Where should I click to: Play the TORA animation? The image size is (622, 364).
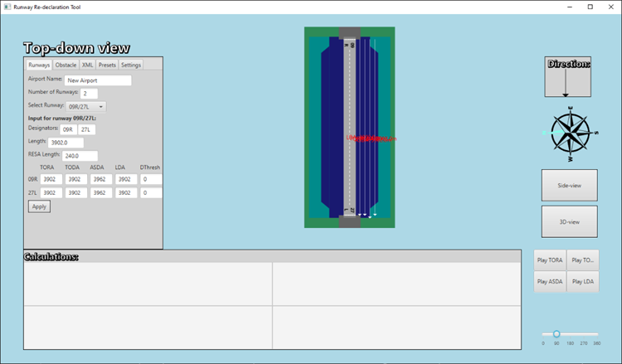[550, 260]
